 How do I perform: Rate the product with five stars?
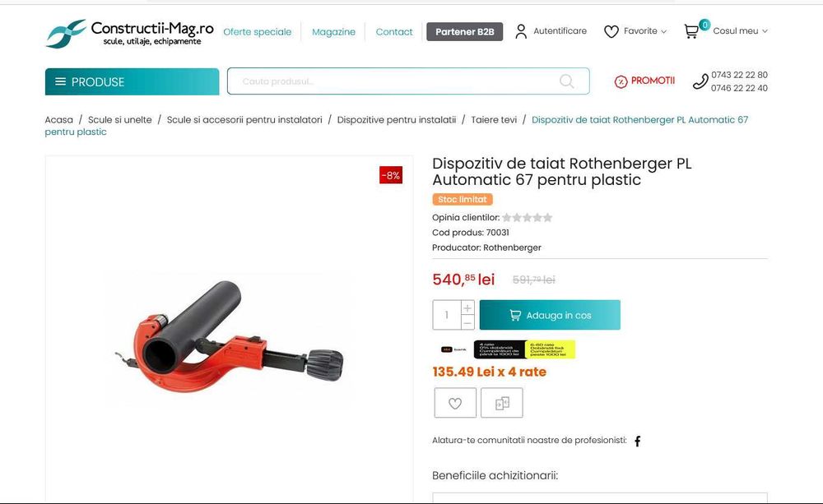[547, 218]
